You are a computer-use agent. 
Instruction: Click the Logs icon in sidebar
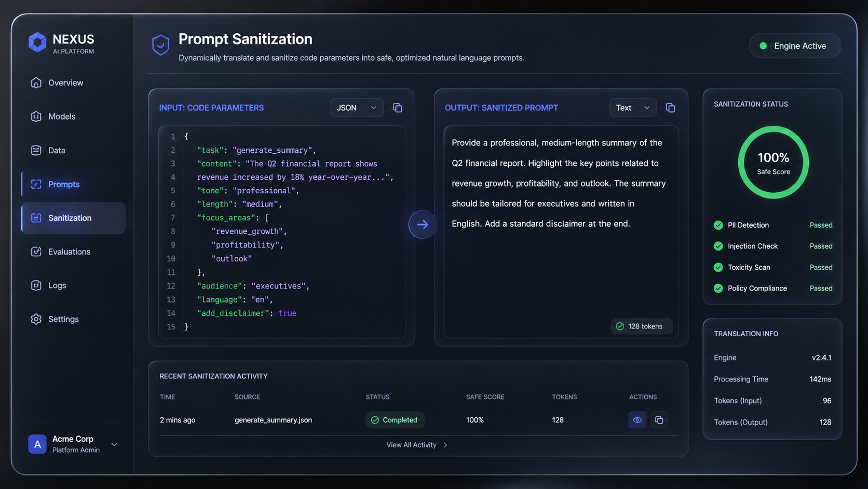pyautogui.click(x=36, y=285)
